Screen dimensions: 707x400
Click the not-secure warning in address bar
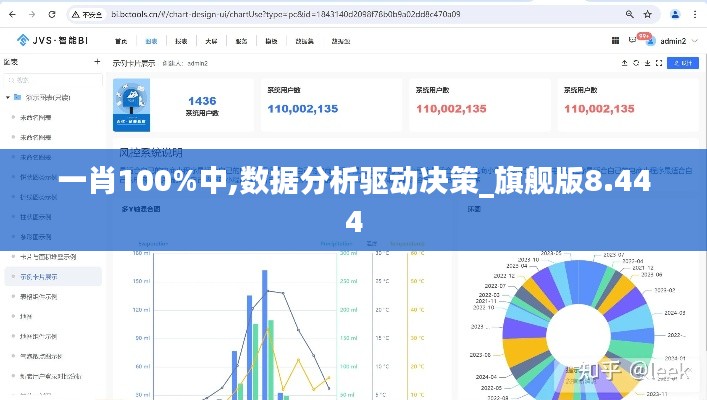87,14
